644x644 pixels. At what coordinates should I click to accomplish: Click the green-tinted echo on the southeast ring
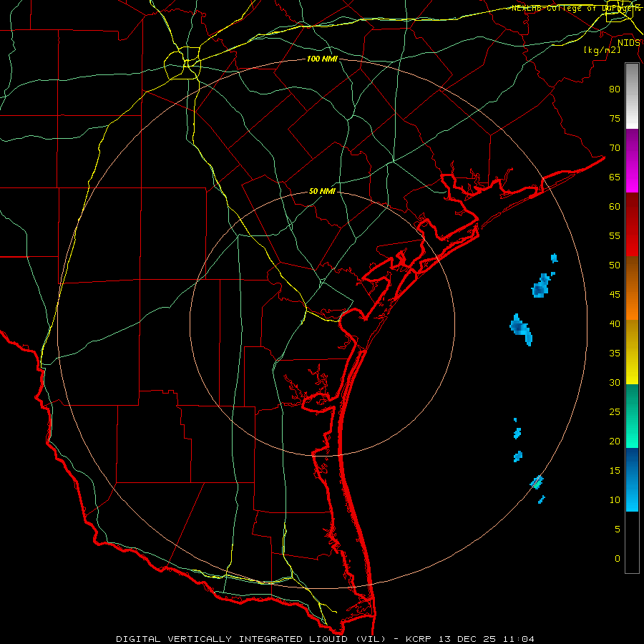click(537, 482)
